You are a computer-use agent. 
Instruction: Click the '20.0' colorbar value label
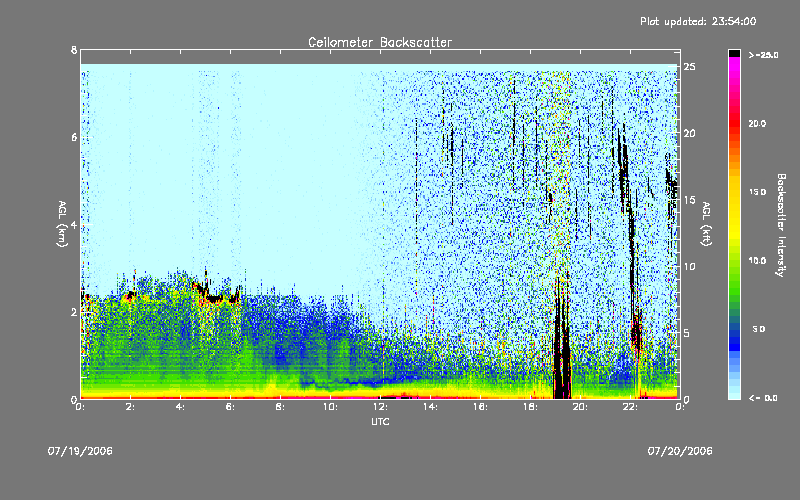coord(757,123)
